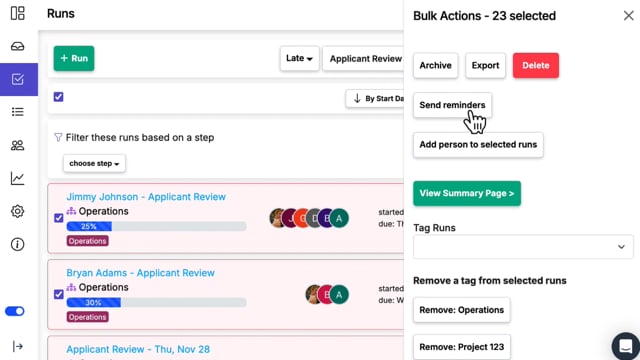Click the org icon in Jimmy Johnson's run
The image size is (640, 360).
click(71, 211)
